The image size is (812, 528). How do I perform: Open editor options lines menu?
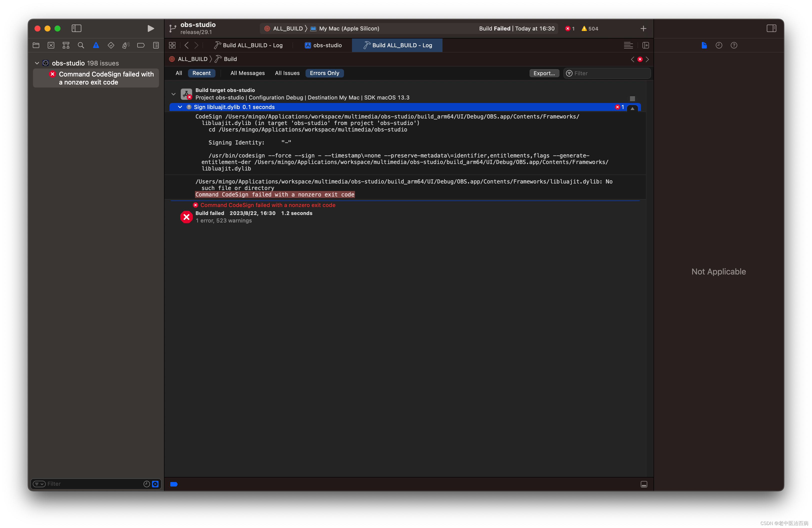click(x=628, y=45)
